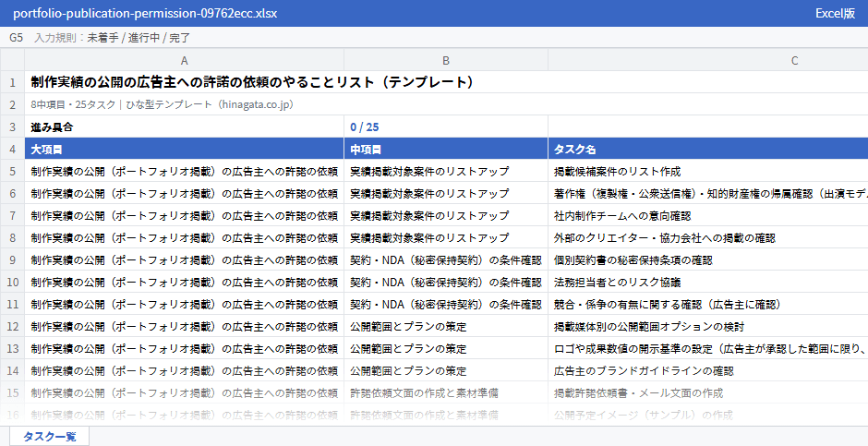The image size is (868, 446).
Task: Click 実績掲載対象案件のリストアップ in row 8
Action: coord(446,238)
